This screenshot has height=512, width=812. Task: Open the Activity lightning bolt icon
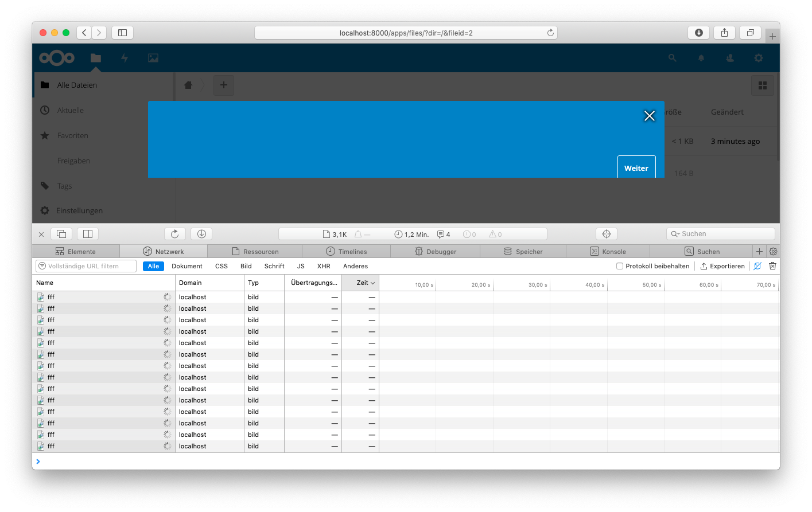[x=125, y=58]
